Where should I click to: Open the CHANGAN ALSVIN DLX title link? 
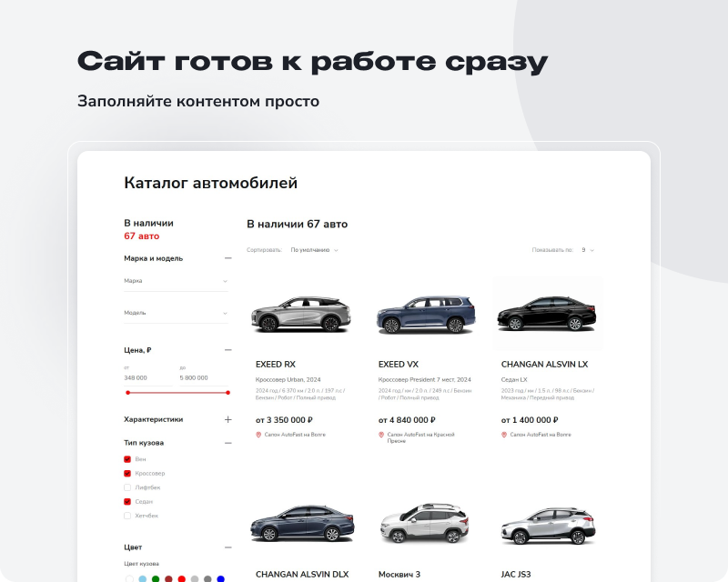pos(302,574)
